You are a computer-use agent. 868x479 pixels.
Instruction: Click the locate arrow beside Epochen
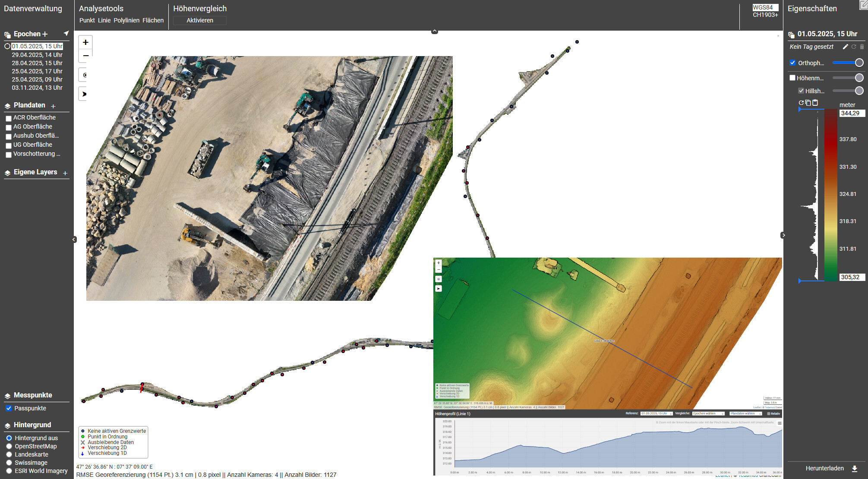(66, 33)
